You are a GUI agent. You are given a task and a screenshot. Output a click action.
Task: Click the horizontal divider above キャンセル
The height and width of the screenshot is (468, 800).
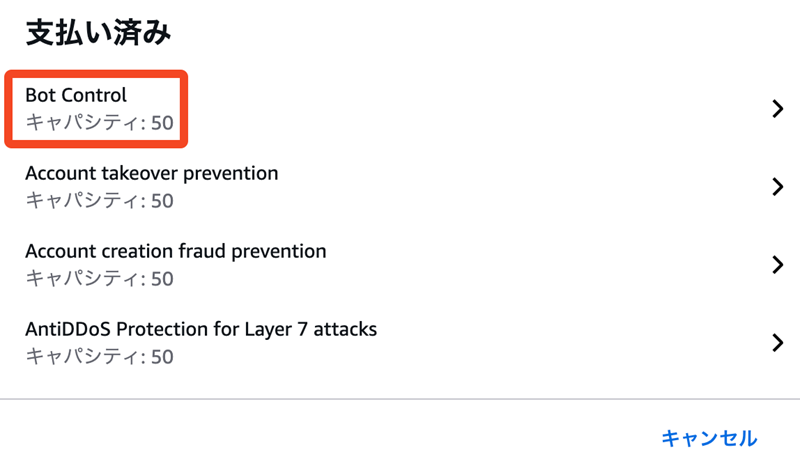click(x=400, y=399)
